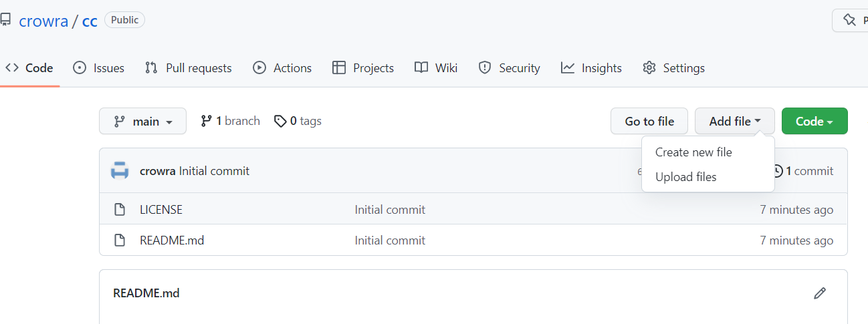Click the branch icon beside 1 branch
868x324 pixels.
click(x=207, y=121)
